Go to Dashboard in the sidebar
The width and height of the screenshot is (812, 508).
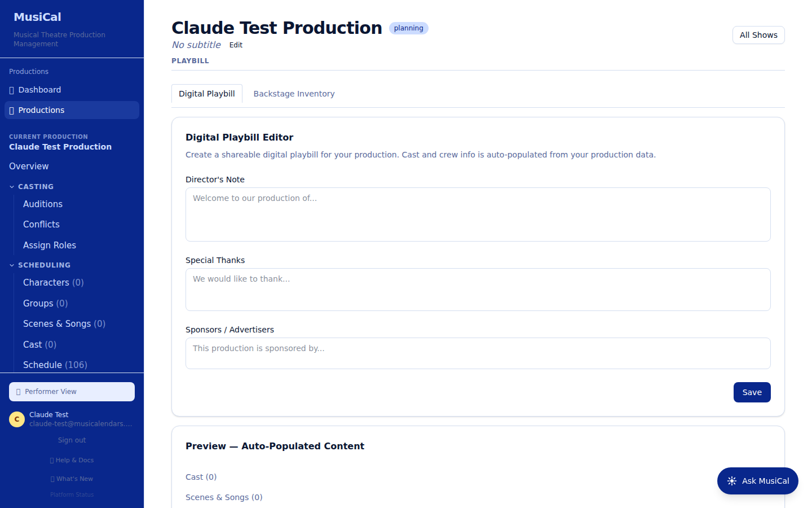pyautogui.click(x=72, y=90)
